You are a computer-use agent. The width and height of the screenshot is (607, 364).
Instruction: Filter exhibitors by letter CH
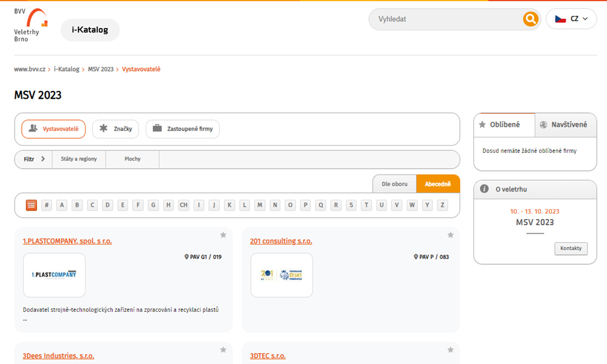(x=183, y=205)
